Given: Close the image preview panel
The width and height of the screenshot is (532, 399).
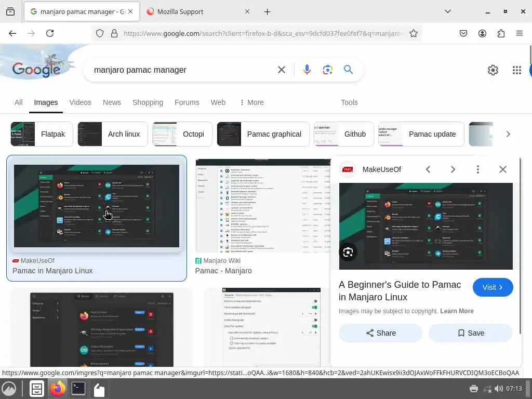Looking at the screenshot, I should pyautogui.click(x=503, y=169).
